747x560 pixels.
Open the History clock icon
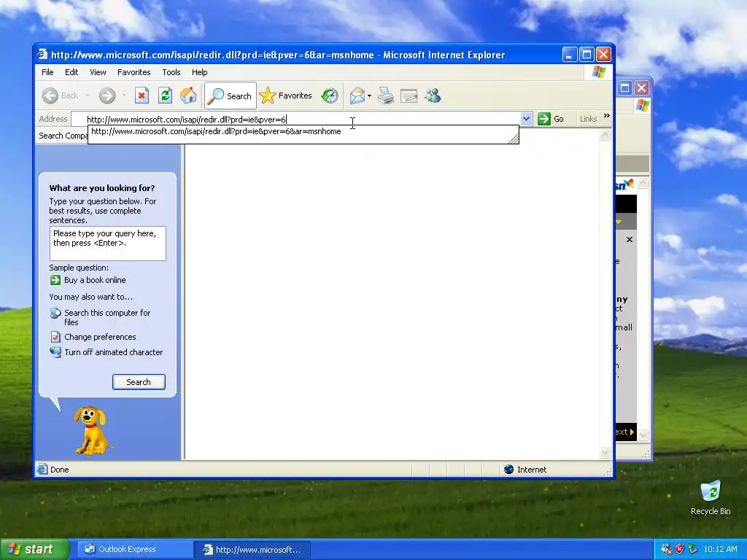[x=330, y=96]
